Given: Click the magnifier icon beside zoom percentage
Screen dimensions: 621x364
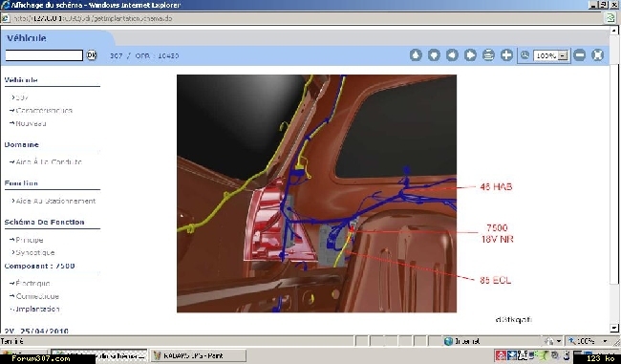Looking at the screenshot, I should [525, 55].
